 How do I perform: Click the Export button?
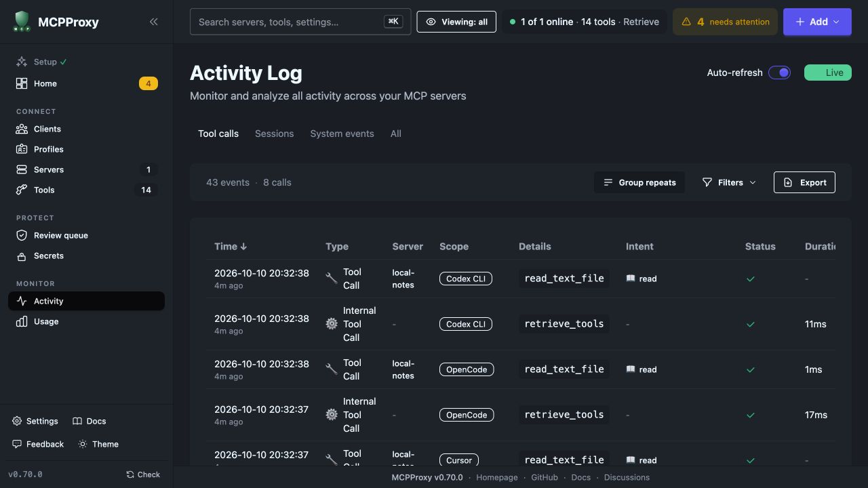(x=804, y=182)
